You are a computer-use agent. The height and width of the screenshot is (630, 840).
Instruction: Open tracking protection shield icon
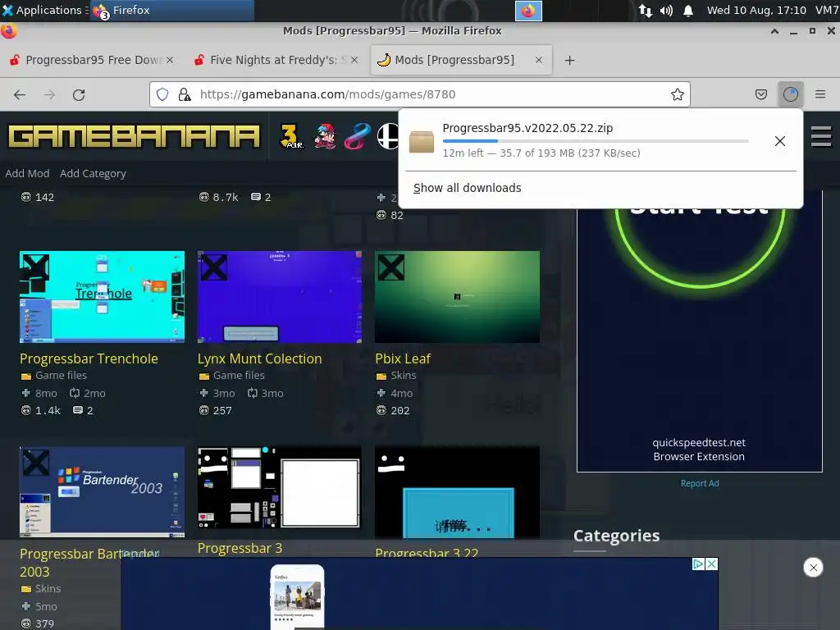162,95
